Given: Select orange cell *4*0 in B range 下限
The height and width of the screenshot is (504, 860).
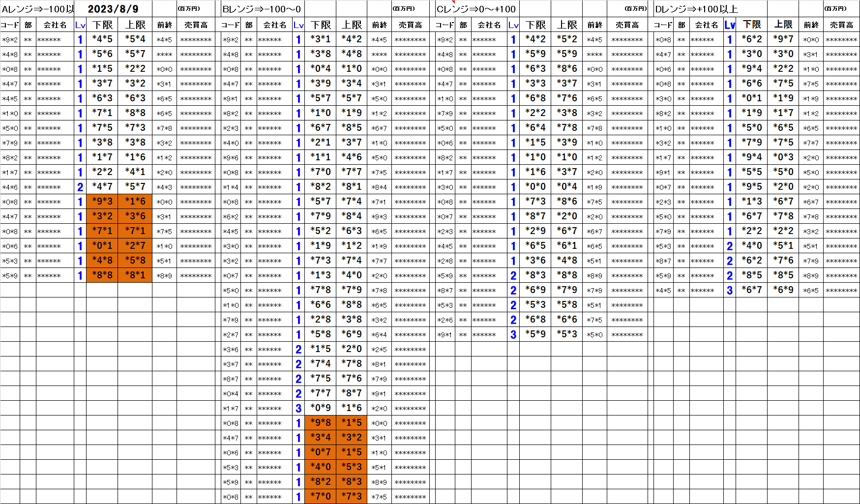Looking at the screenshot, I should pos(321,467).
